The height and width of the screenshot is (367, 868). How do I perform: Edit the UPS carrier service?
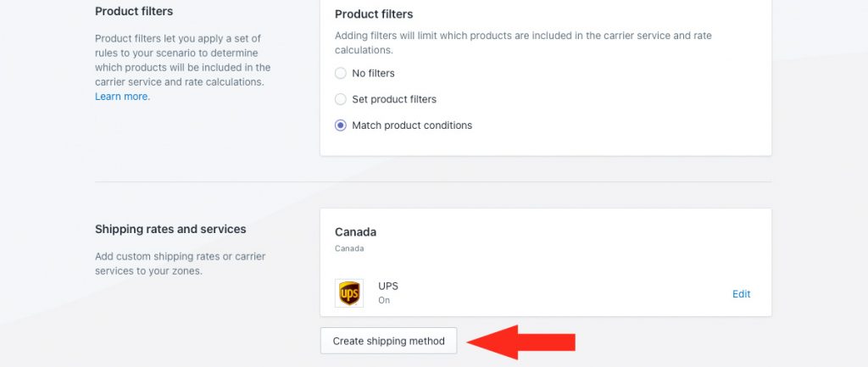click(741, 294)
